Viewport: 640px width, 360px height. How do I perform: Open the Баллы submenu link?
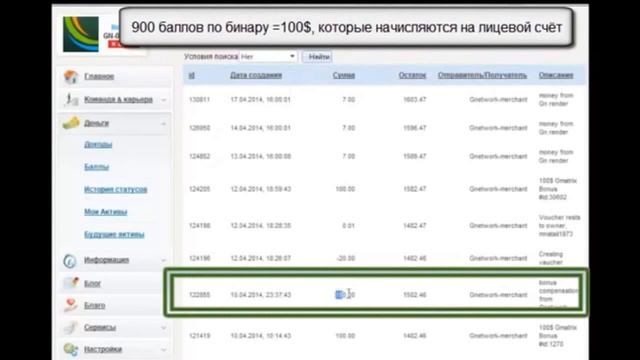click(x=96, y=167)
